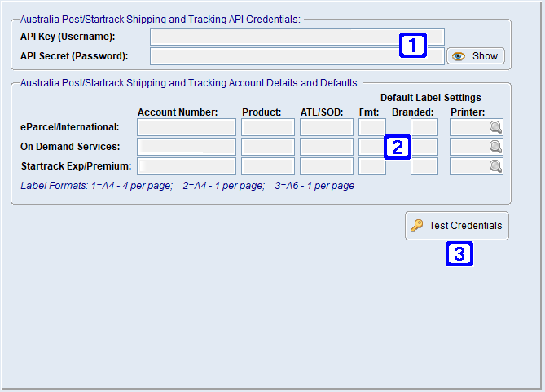This screenshot has height=392, width=545.
Task: Click eParcel/International Branded field
Action: click(424, 127)
